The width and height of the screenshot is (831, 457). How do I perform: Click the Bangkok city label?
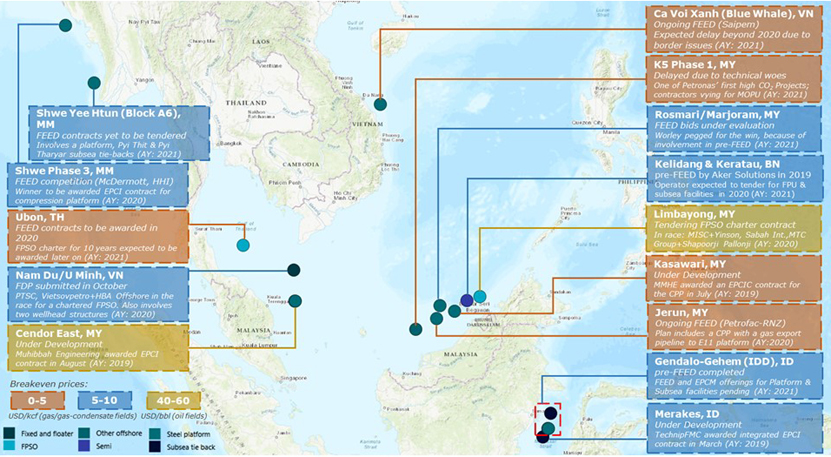[231, 143]
